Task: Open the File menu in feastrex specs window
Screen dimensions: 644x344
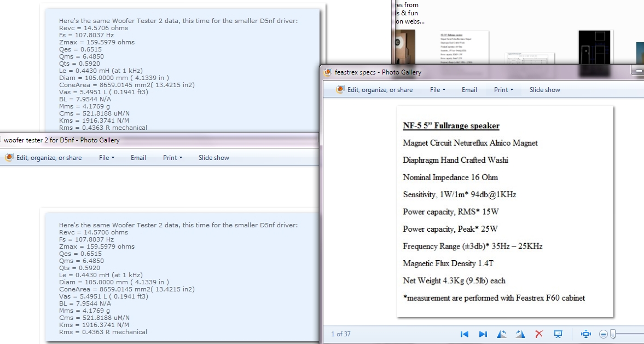Action: pos(438,90)
